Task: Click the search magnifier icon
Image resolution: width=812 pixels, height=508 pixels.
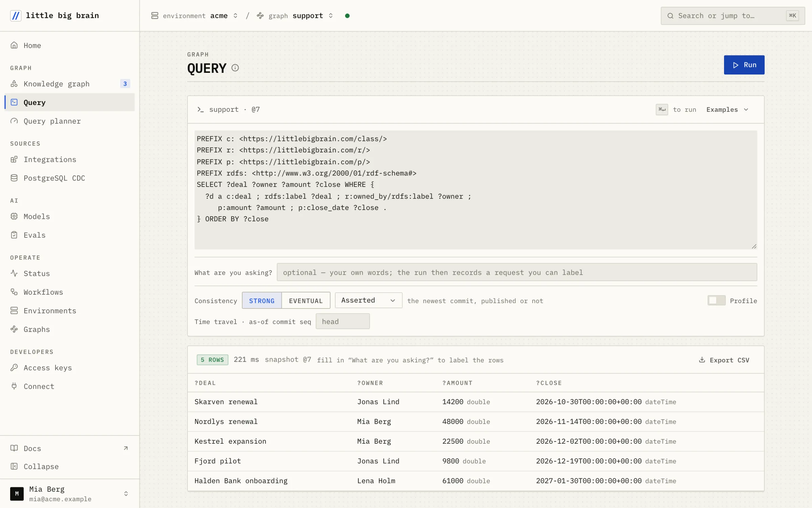Action: point(670,16)
